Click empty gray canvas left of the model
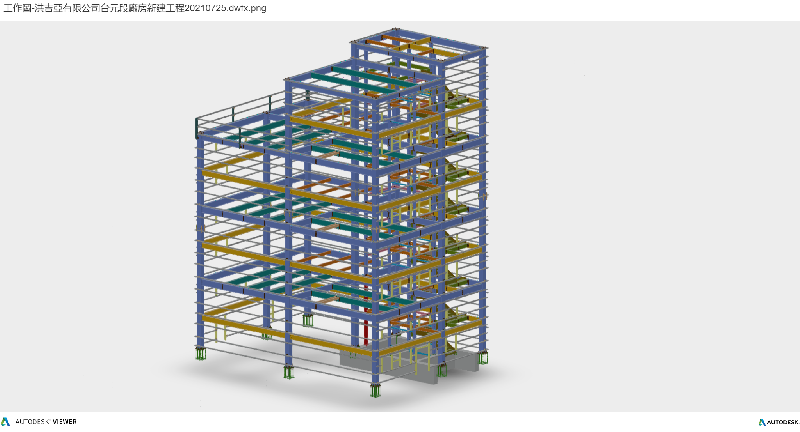The width and height of the screenshot is (800, 432). (90, 220)
